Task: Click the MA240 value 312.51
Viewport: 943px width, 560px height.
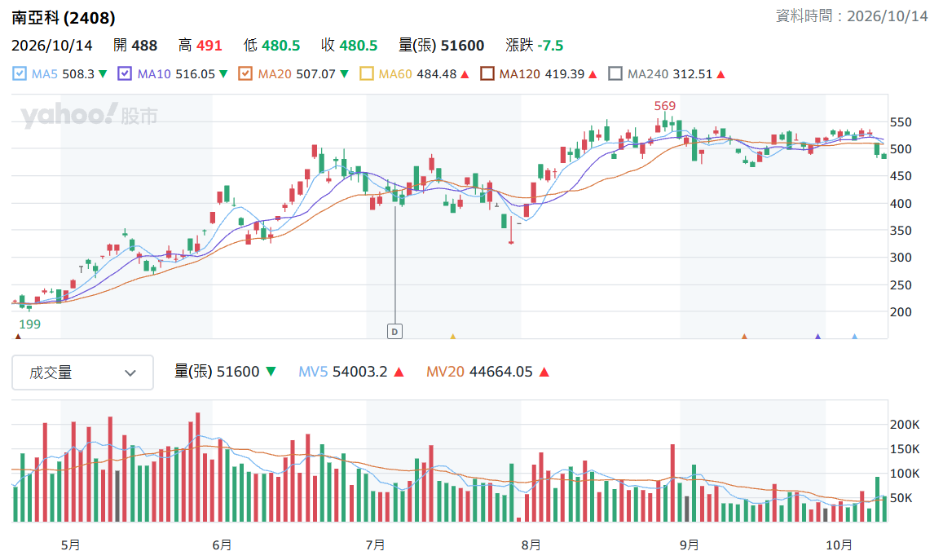Action: point(692,74)
